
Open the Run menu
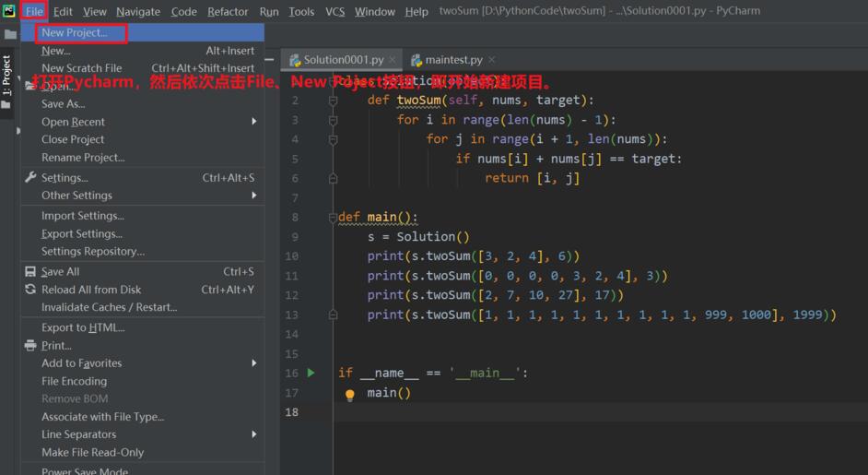[x=269, y=11]
